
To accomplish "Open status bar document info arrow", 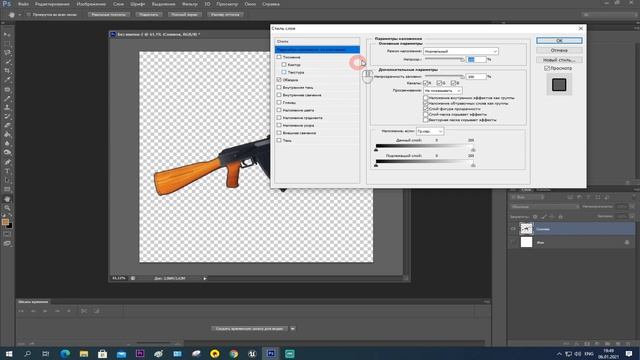I will tap(205, 278).
